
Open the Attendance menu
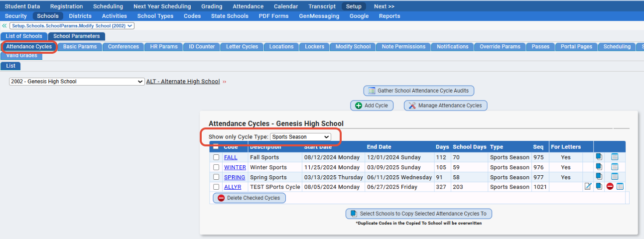coord(248,6)
